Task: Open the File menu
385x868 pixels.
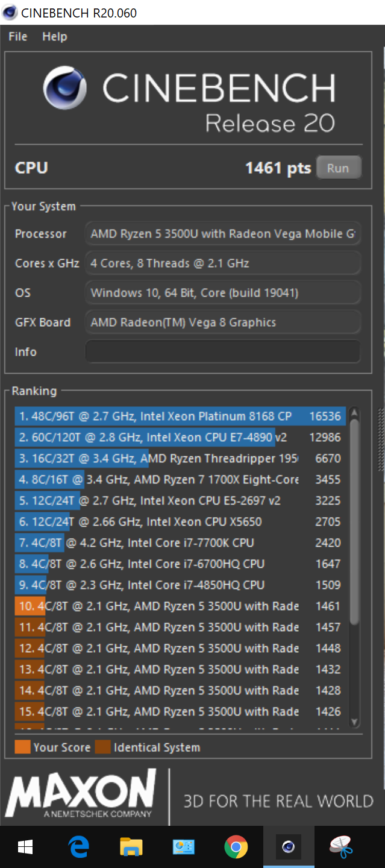Action: [18, 37]
